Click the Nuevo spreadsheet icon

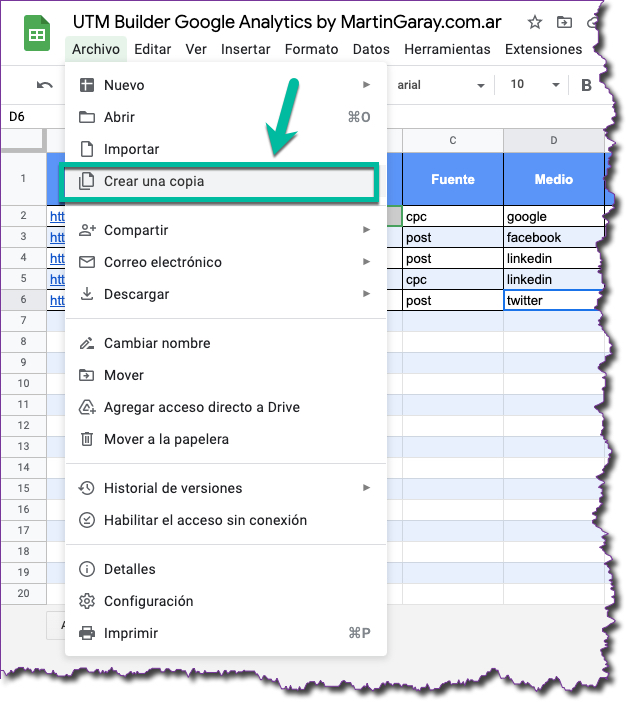coord(87,85)
